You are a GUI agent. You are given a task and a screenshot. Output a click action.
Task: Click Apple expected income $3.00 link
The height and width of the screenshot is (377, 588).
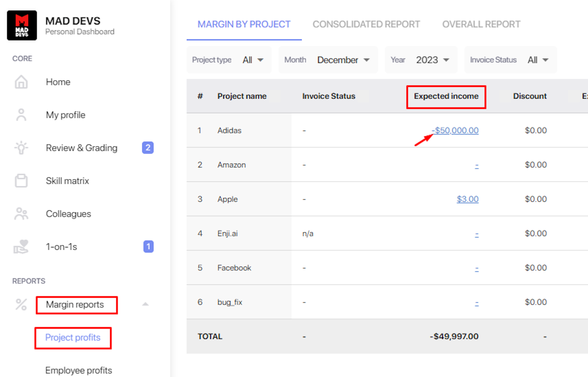pyautogui.click(x=468, y=199)
